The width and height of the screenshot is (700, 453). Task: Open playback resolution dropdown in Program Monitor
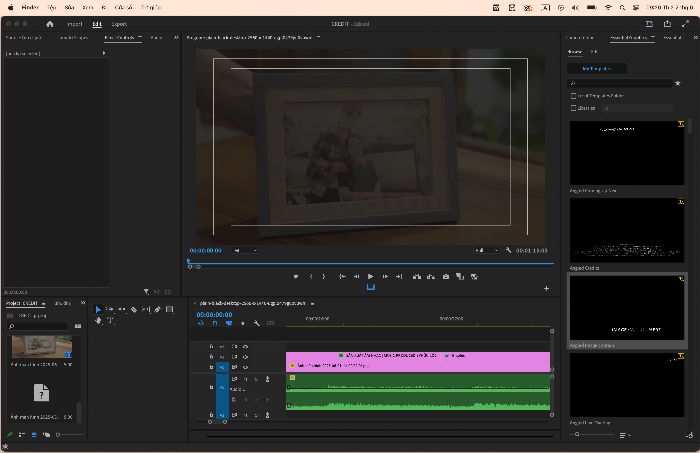(487, 250)
